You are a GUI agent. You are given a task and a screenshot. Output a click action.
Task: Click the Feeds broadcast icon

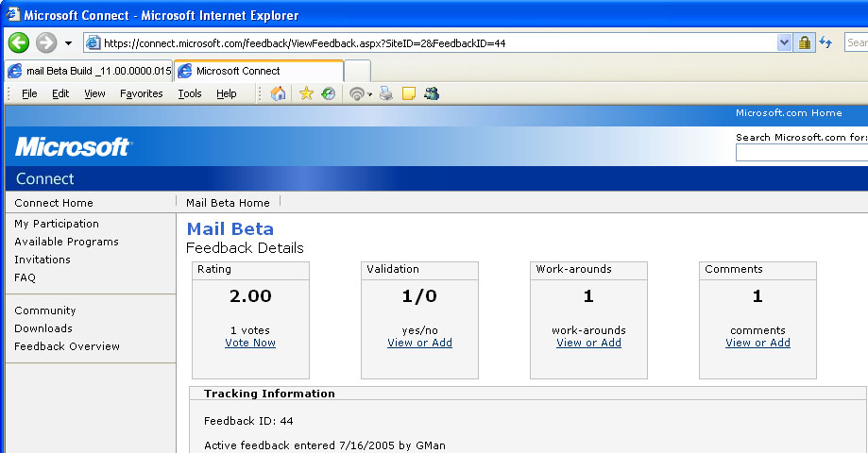coord(357,94)
